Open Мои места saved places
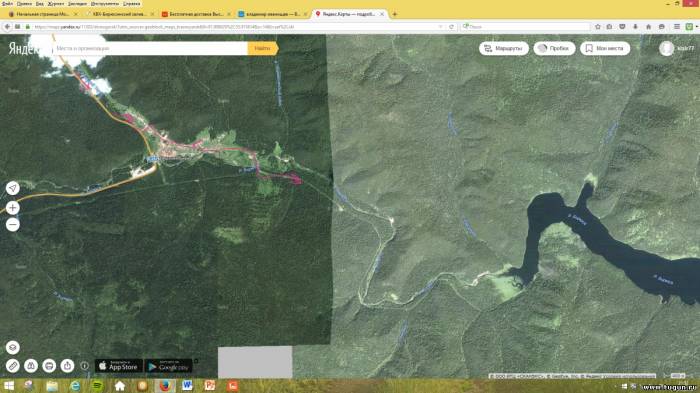 (605, 48)
